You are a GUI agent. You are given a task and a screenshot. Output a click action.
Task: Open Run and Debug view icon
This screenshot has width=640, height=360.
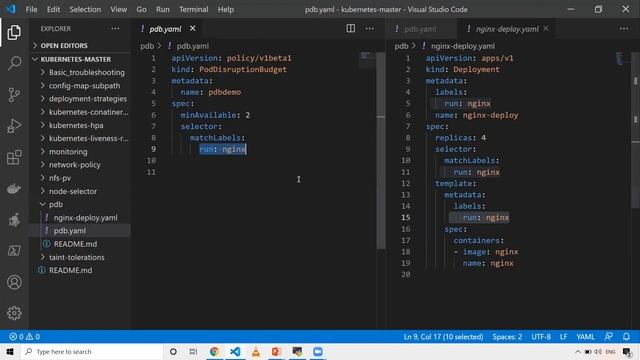pos(14,126)
